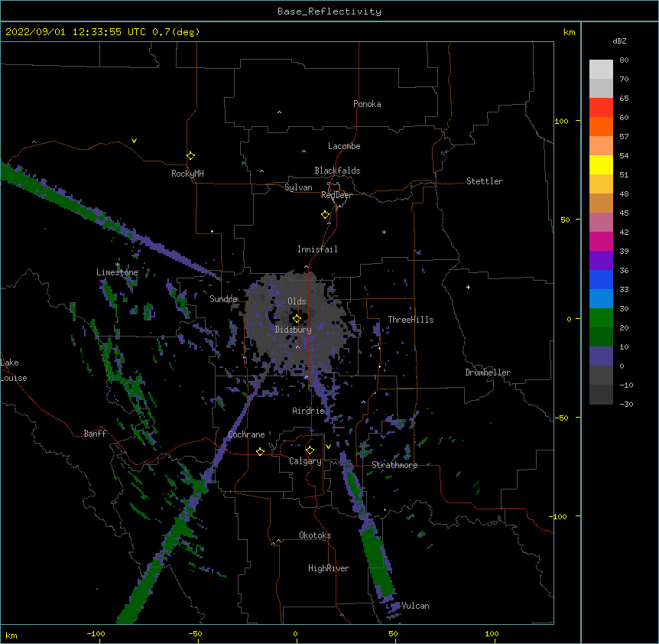Click the Innisfail label
659x644 pixels.
(x=317, y=249)
